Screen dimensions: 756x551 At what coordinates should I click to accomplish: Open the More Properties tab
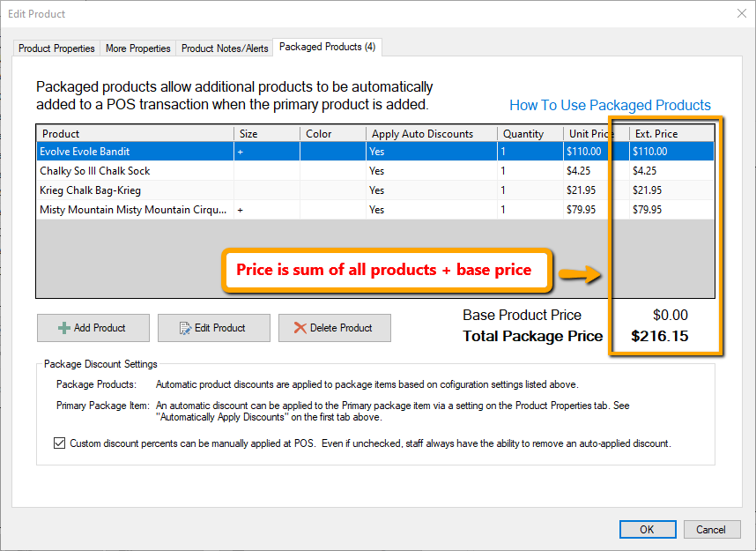pos(137,48)
